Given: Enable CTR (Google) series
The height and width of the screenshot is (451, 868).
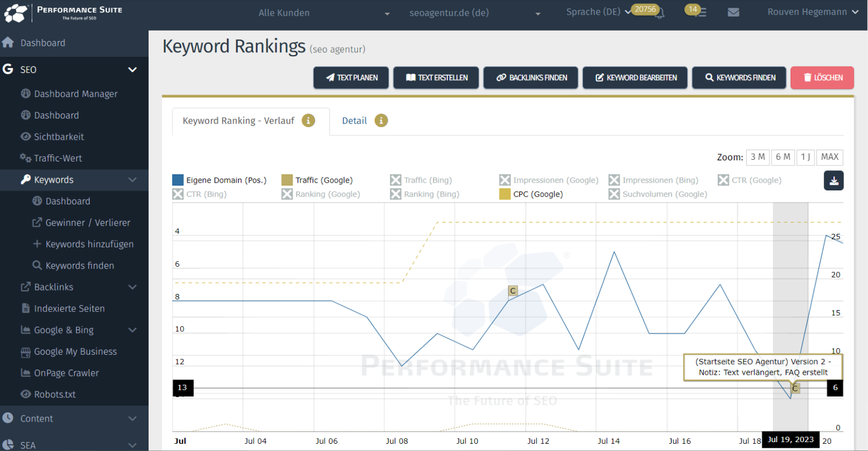Looking at the screenshot, I should [749, 180].
